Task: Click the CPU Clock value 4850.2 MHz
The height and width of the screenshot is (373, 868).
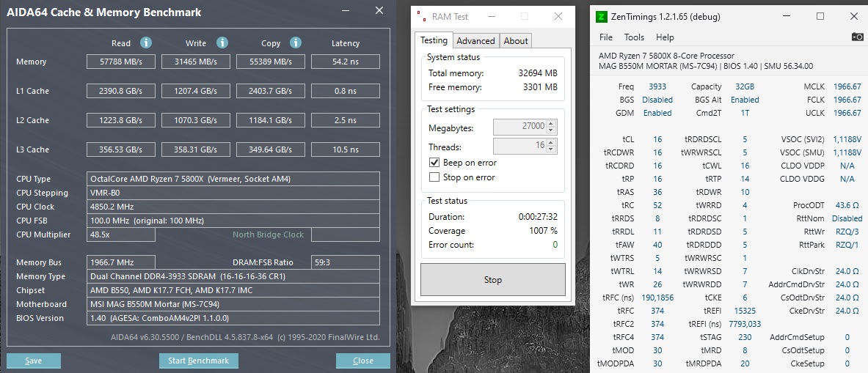Action: click(x=233, y=207)
